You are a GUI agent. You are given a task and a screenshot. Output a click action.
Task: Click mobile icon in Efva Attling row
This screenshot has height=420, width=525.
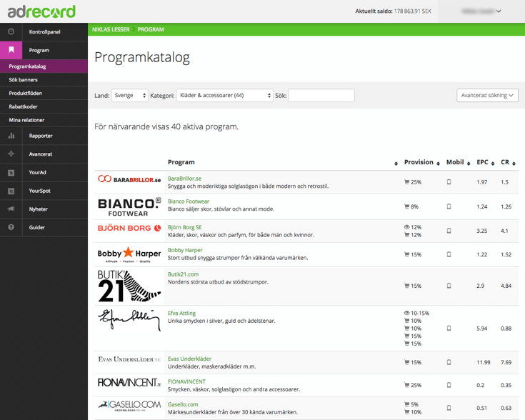[449, 329]
